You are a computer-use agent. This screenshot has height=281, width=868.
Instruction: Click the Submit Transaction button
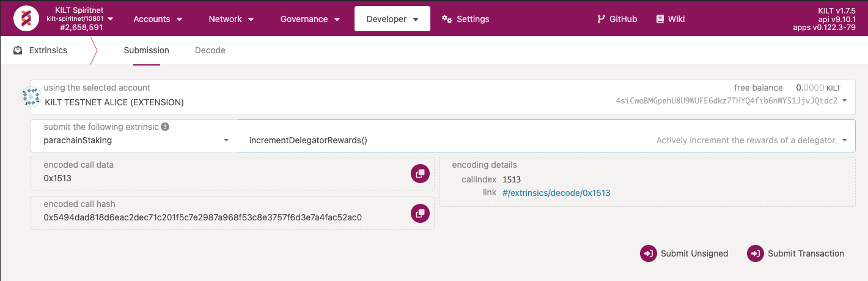pyautogui.click(x=796, y=253)
